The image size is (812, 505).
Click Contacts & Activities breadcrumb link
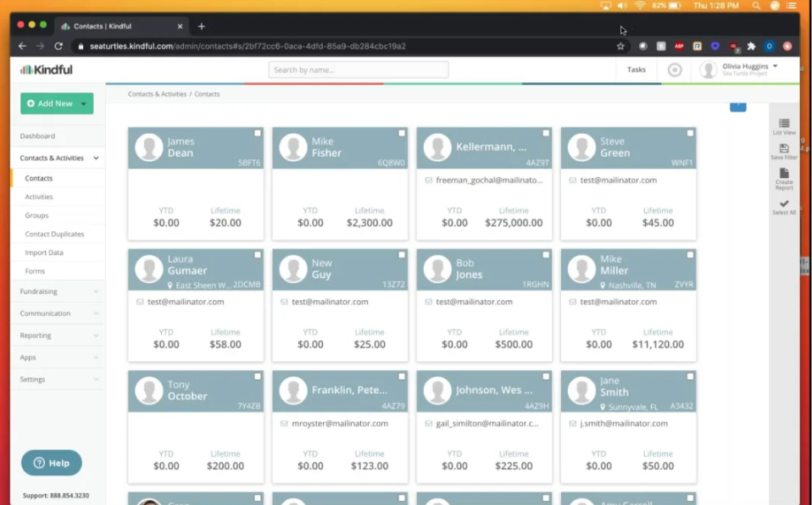pyautogui.click(x=157, y=94)
